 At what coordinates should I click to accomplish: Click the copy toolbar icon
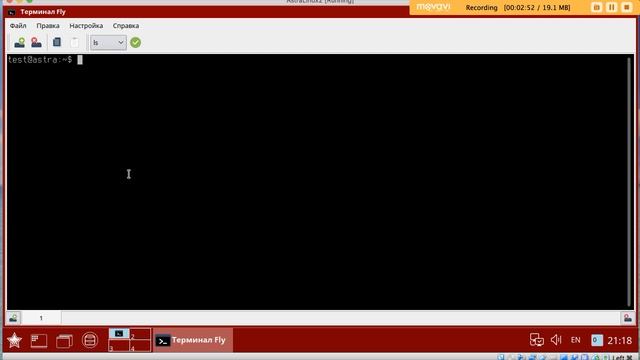pyautogui.click(x=57, y=42)
